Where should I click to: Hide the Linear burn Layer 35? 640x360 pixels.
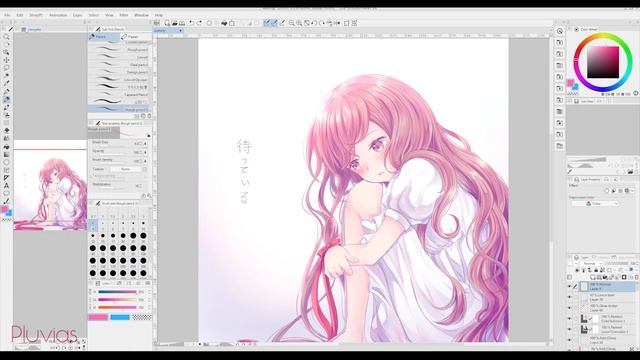point(570,297)
